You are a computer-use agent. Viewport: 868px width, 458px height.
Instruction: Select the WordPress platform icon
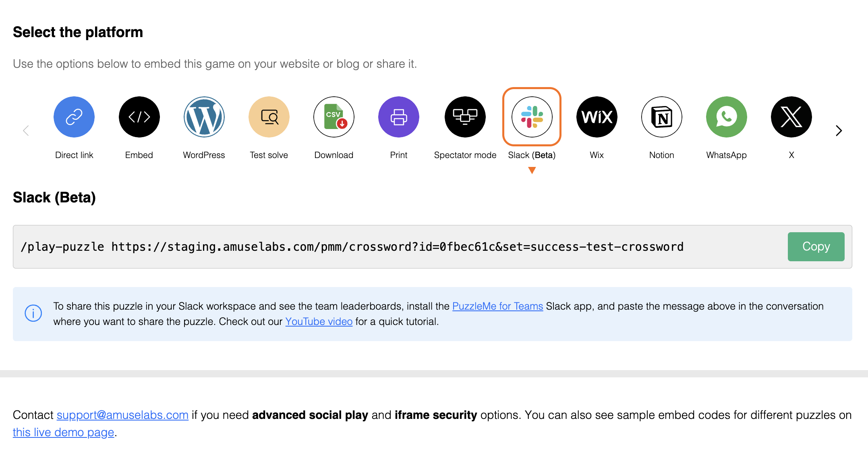tap(204, 117)
